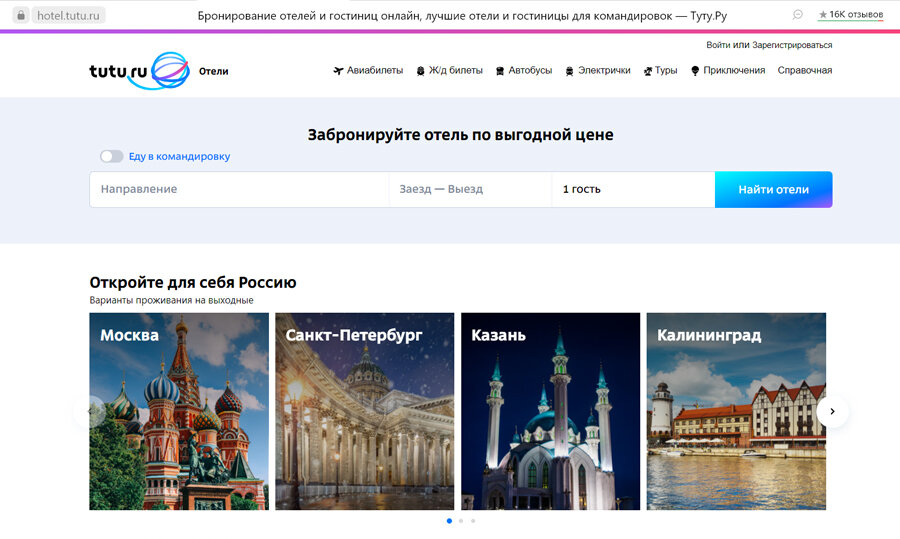Go to the Автобусы section
Image resolution: width=900 pixels, height=539 pixels.
coord(530,70)
